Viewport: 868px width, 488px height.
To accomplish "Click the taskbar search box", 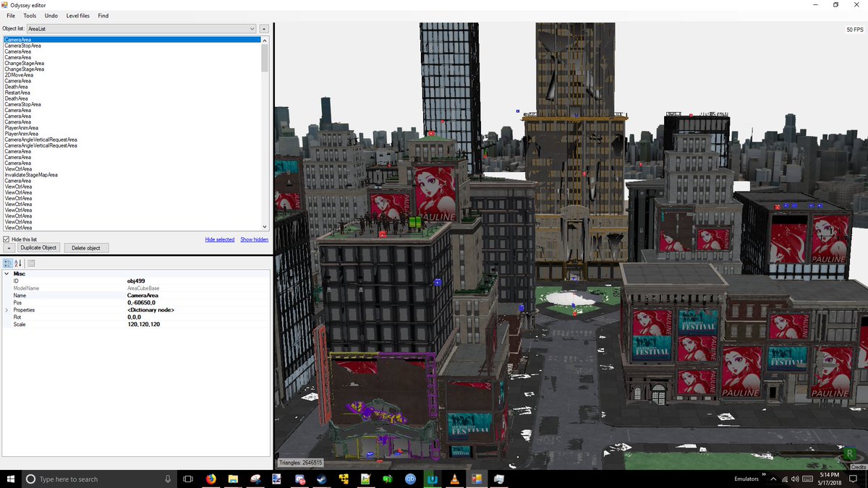I will [x=98, y=479].
